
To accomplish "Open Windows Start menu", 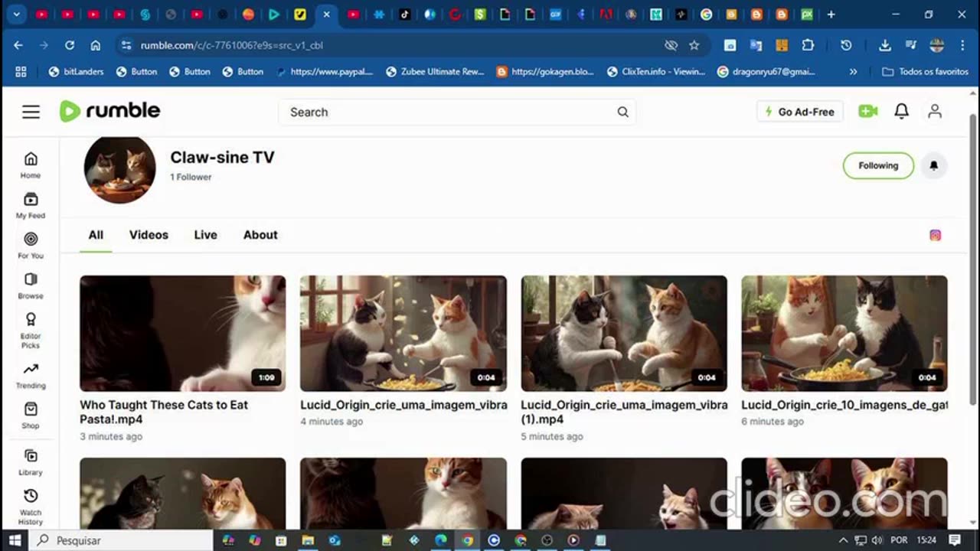I will [x=15, y=540].
